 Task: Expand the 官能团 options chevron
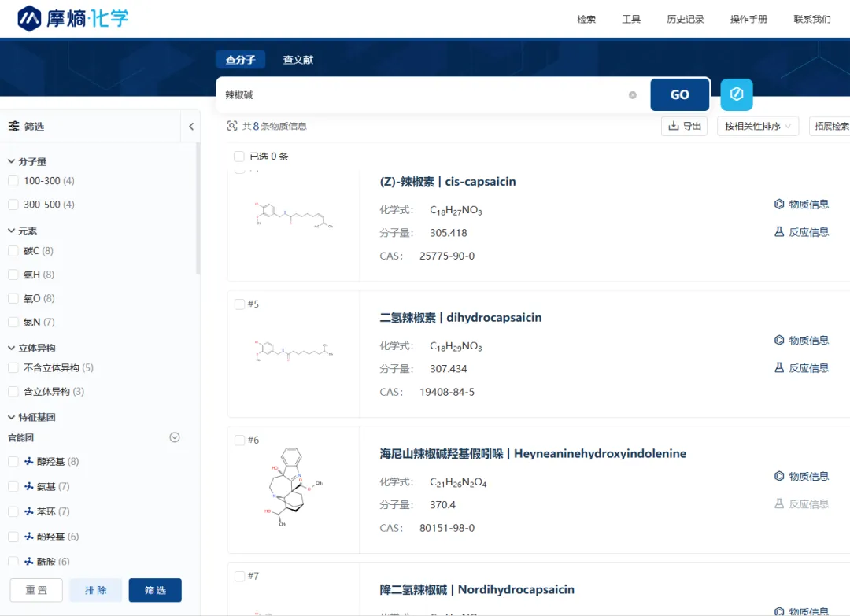(x=175, y=437)
